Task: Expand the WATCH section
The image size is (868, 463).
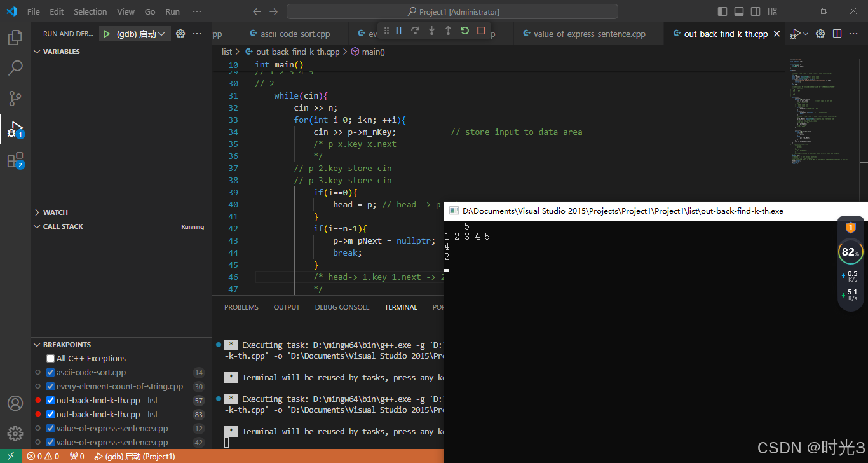Action: [x=121, y=212]
